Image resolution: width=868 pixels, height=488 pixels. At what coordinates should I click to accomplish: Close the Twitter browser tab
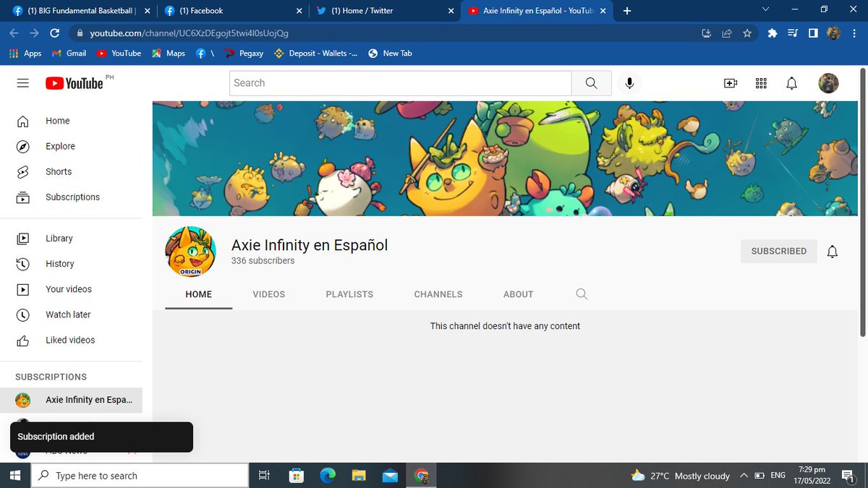coord(451,11)
